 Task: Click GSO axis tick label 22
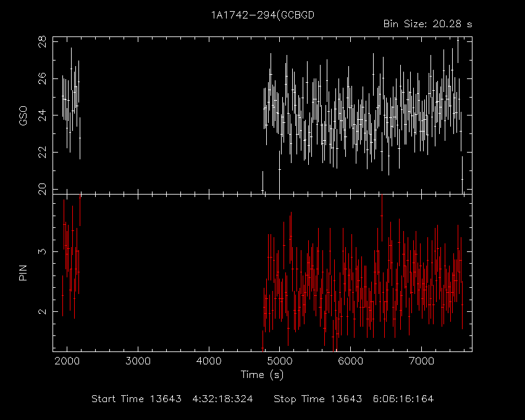pyautogui.click(x=43, y=153)
